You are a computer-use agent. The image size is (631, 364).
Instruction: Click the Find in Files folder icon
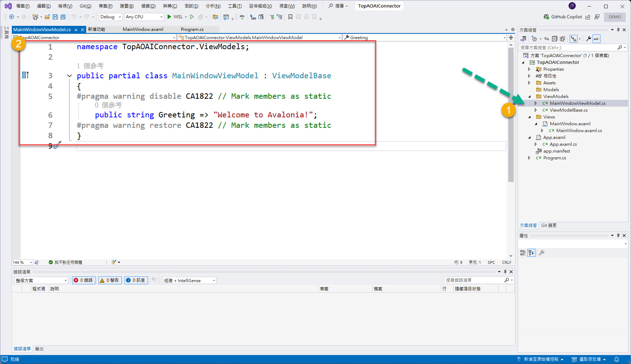click(x=215, y=17)
